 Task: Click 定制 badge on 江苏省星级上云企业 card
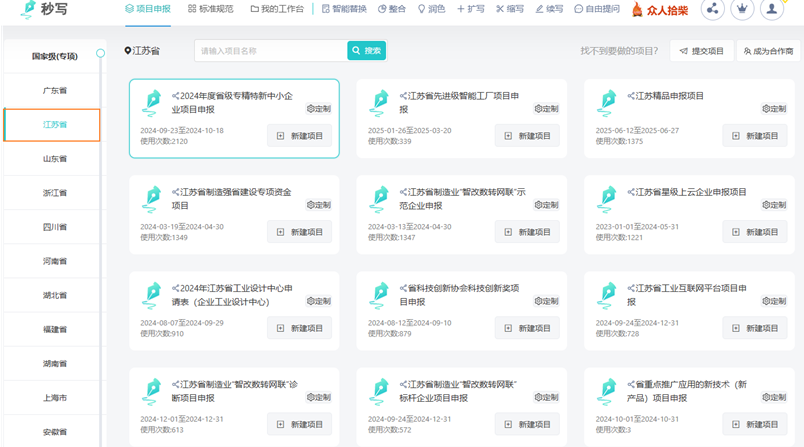[x=774, y=205]
